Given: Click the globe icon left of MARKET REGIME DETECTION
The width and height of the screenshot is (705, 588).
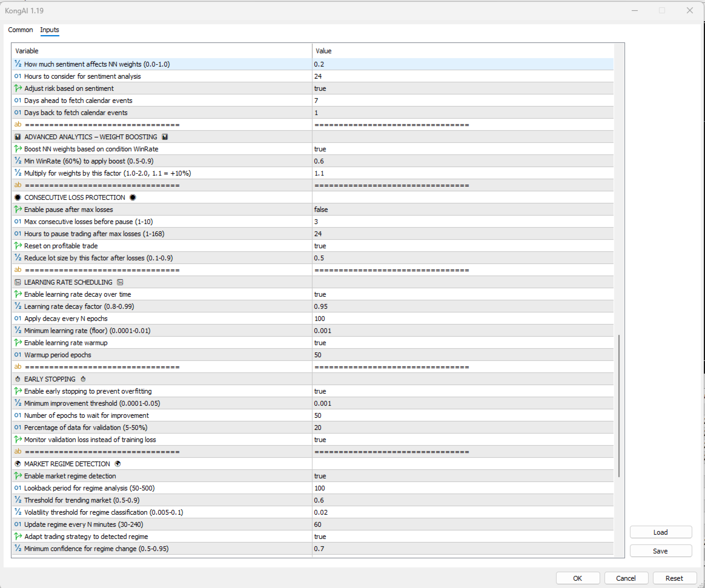Looking at the screenshot, I should tap(18, 464).
